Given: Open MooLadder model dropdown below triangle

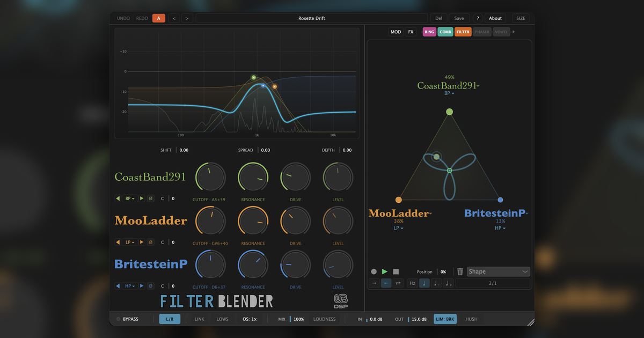Looking at the screenshot, I should click(x=400, y=213).
